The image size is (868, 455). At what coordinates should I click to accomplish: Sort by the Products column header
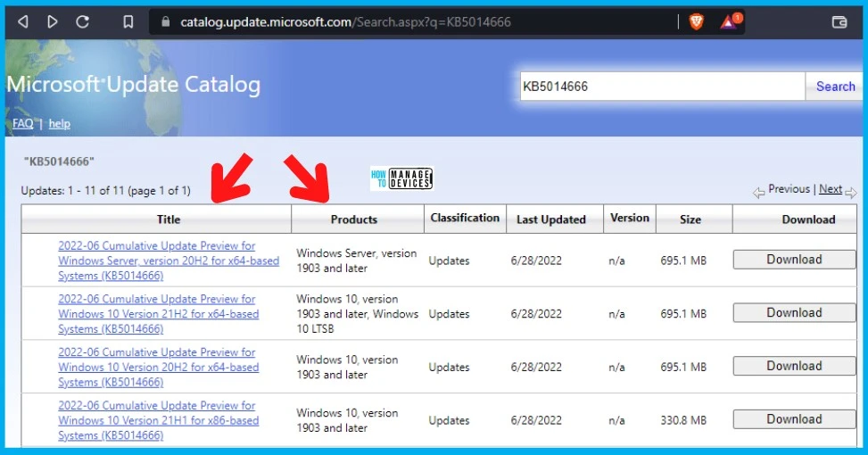click(354, 219)
